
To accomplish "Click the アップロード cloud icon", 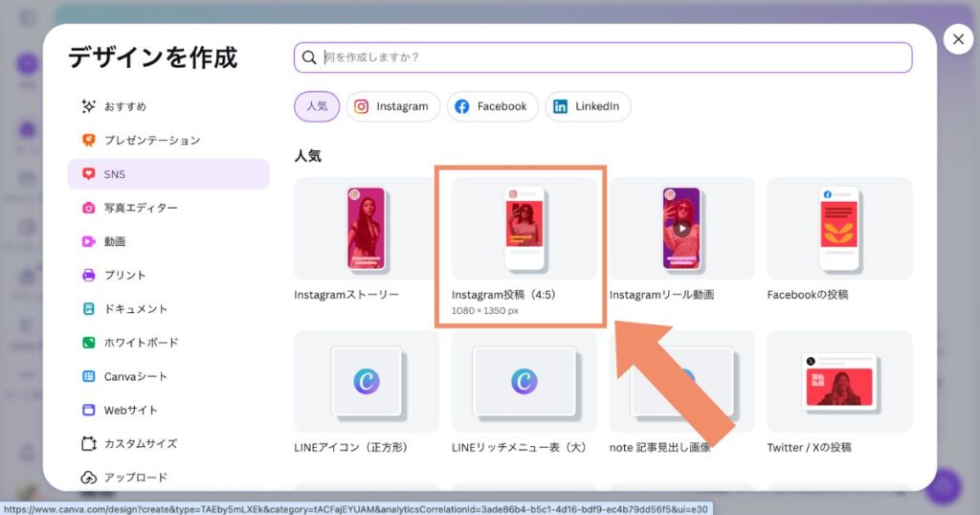I will [x=89, y=478].
